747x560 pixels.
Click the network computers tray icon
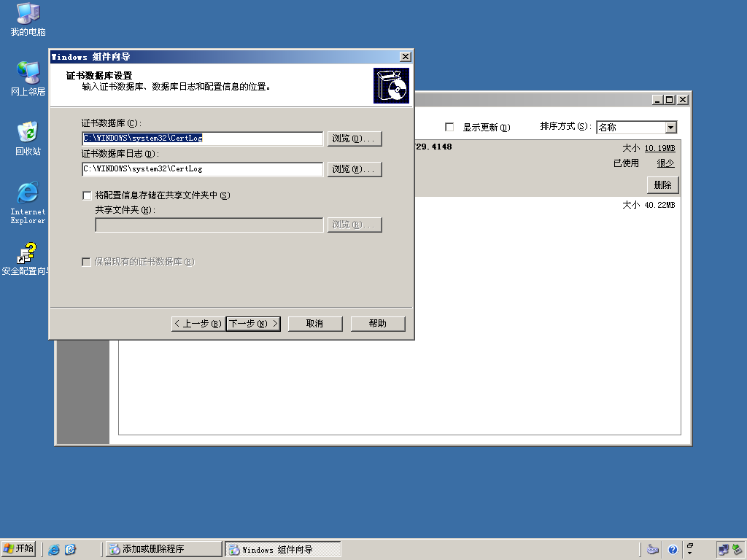(x=724, y=550)
